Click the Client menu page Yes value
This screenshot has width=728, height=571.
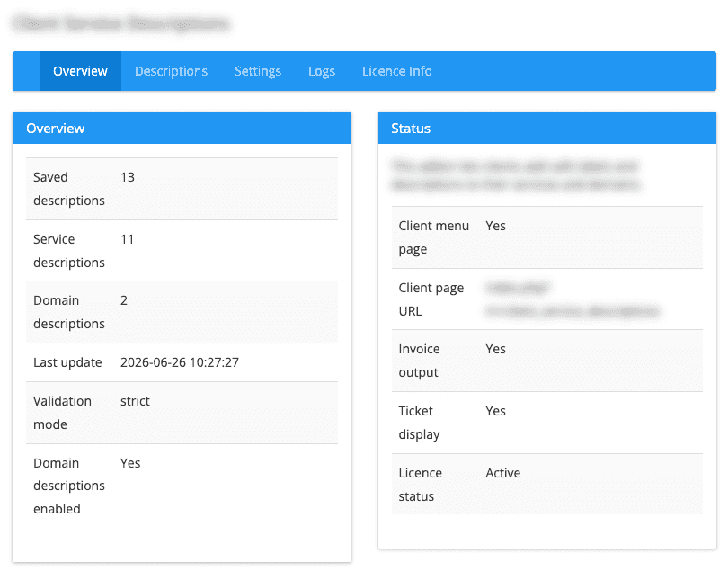(495, 226)
